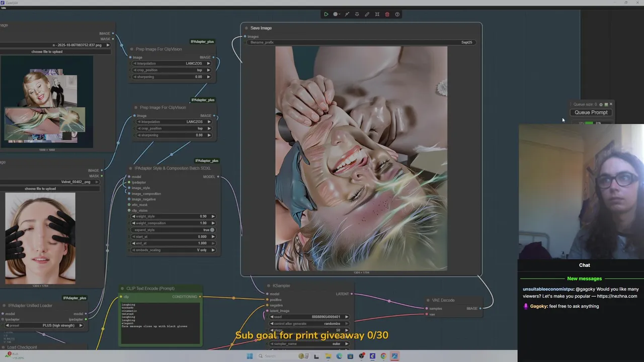Open queue settings gear icon
The height and width of the screenshot is (362, 644).
pyautogui.click(x=601, y=105)
